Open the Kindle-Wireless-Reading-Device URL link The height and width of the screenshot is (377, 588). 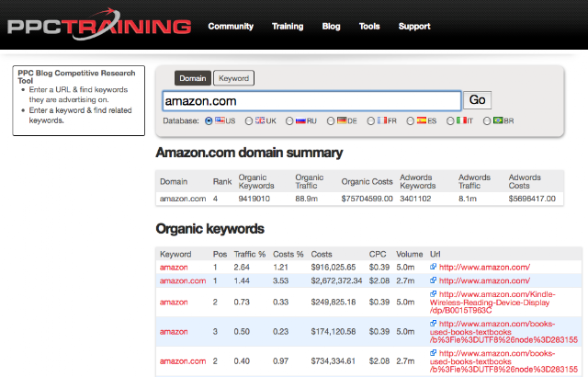coord(492,303)
